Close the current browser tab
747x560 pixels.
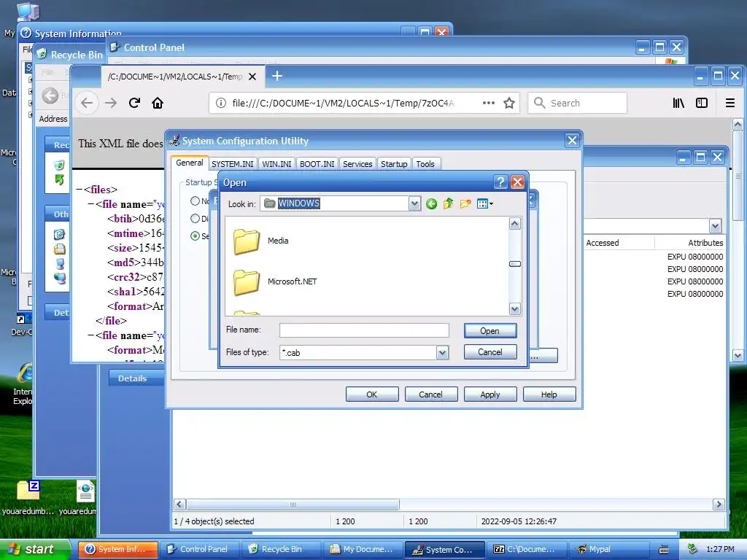tap(252, 77)
